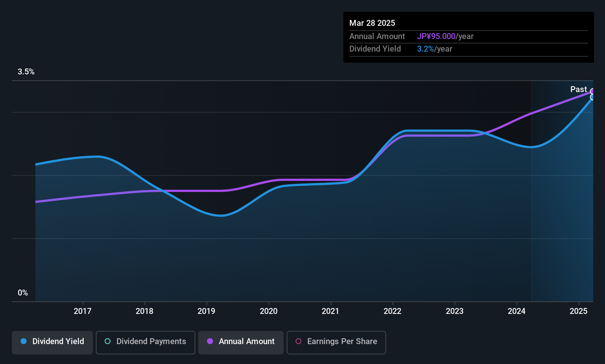The image size is (605, 364).
Task: Click the 3.2% dividend yield value
Action: [x=426, y=49]
